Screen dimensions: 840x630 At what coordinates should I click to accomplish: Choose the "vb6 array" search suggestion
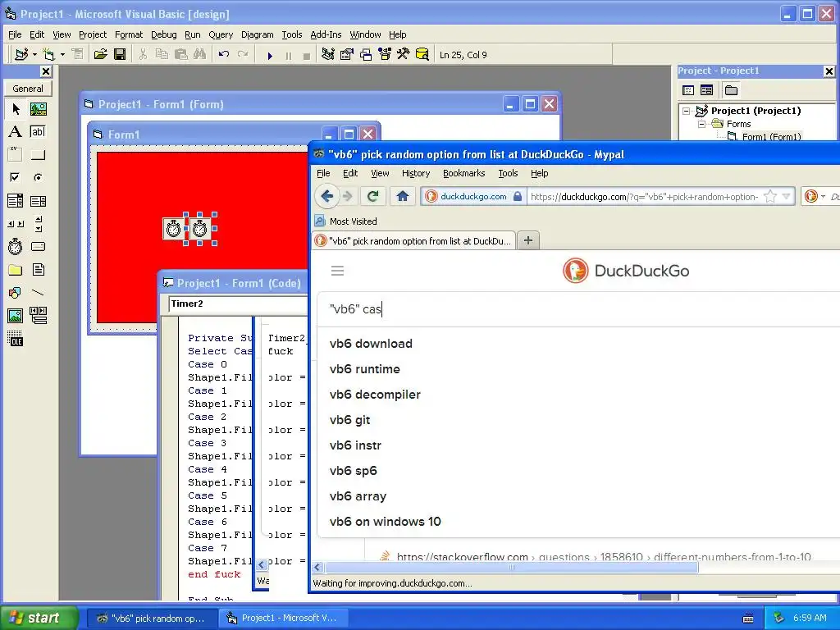358,496
